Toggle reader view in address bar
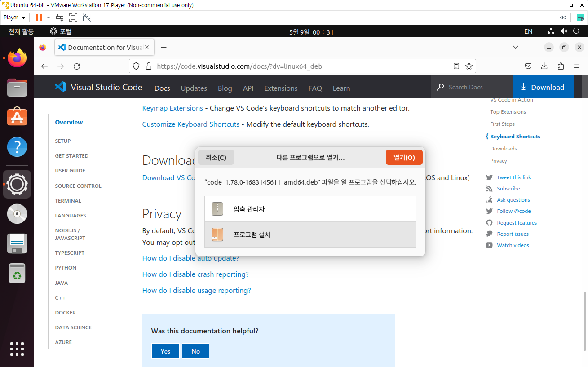588x367 pixels. point(456,66)
